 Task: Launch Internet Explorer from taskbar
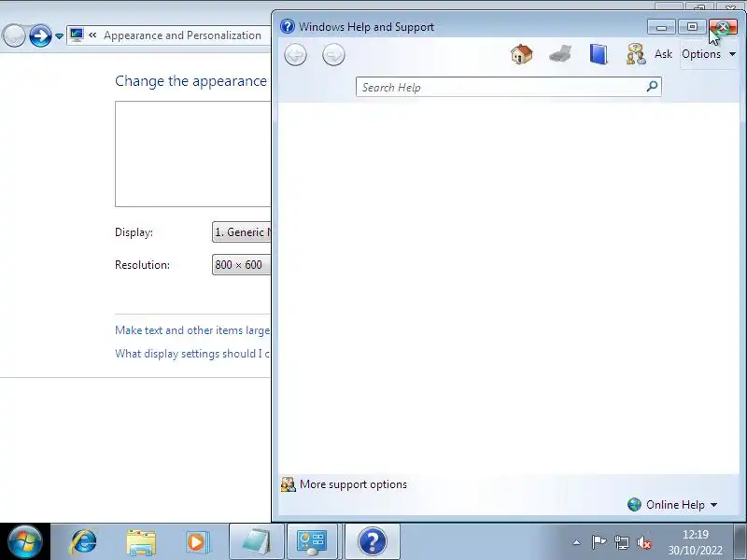tap(84, 542)
